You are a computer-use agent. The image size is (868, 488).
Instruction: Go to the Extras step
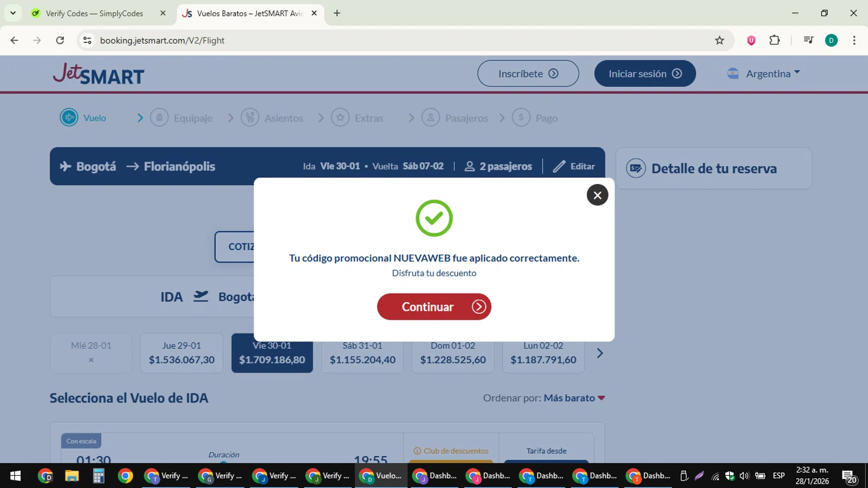[x=357, y=118]
